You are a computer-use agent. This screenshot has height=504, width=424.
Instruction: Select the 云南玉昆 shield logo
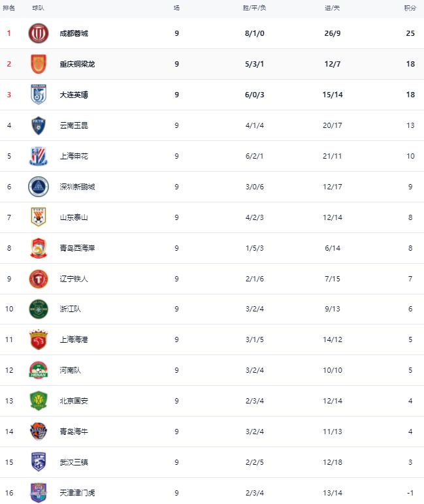pos(39,125)
